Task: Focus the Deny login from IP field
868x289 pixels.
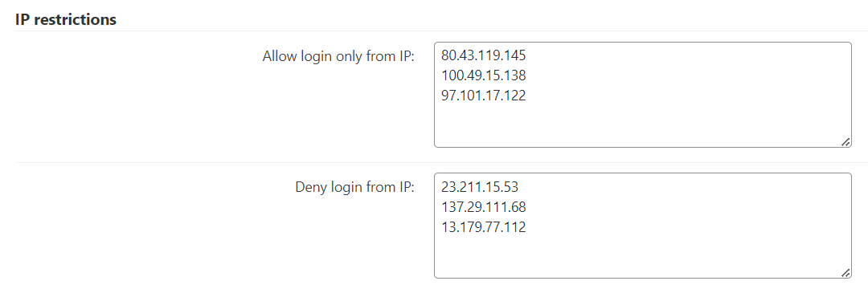Action: 643,226
